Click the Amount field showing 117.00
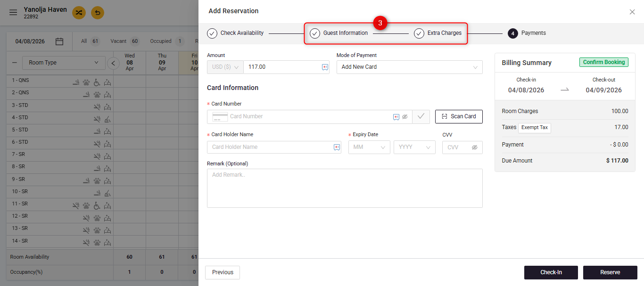Image resolution: width=644 pixels, height=286 pixels. tap(286, 67)
